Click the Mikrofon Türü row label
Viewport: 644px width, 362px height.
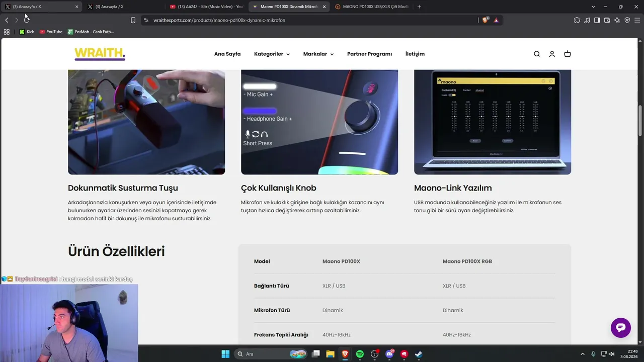[x=272, y=310]
